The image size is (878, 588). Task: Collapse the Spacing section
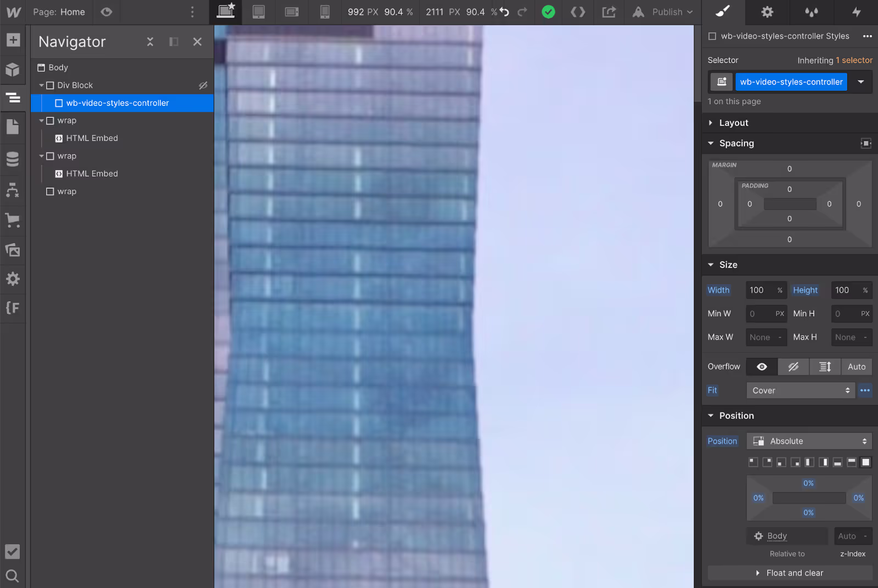click(711, 143)
